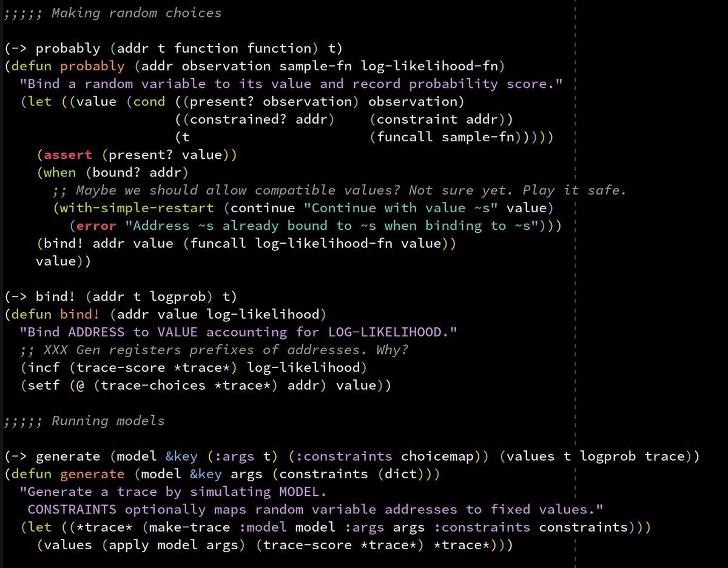Click the 'cond' keyword
Image resolution: width=728 pixels, height=568 pixels.
(149, 101)
